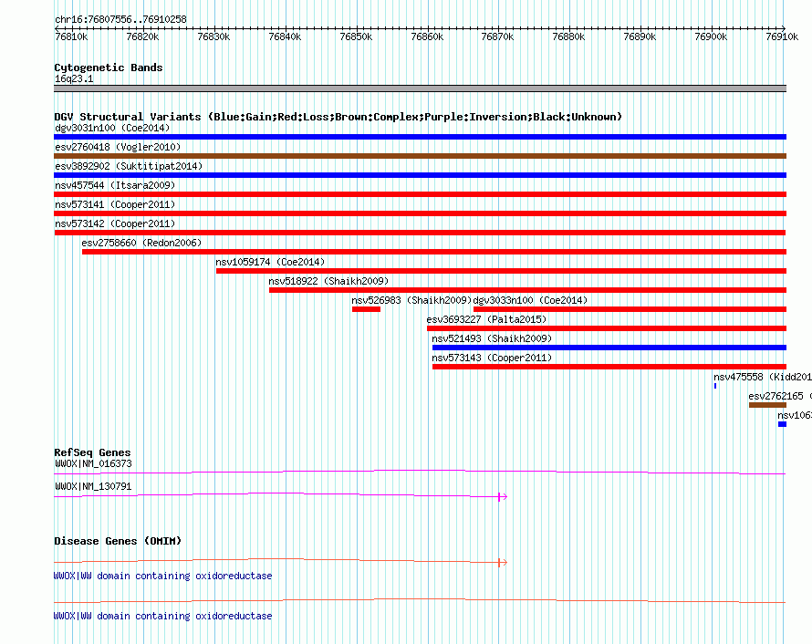The width and height of the screenshot is (812, 644).
Task: Select the esv2760418 (Vogler2010) brown complex bar
Action: (x=420, y=156)
